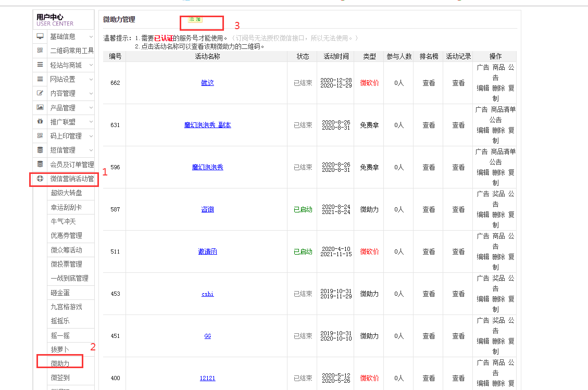Click the monitor icon beside 基础信息

tap(40, 36)
